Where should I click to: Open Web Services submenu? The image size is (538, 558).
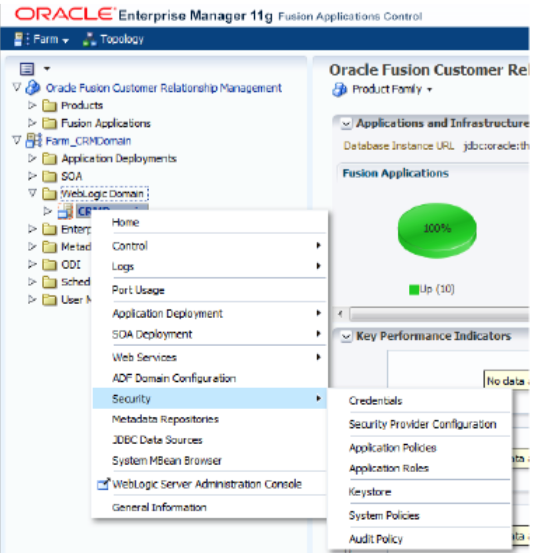[x=210, y=358]
